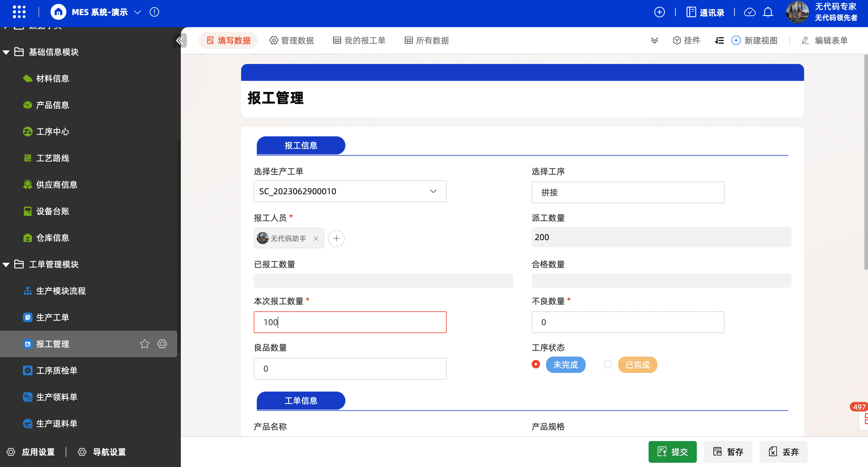Remove 无代码助手 from 报工人员
This screenshot has height=467, width=868.
click(316, 239)
